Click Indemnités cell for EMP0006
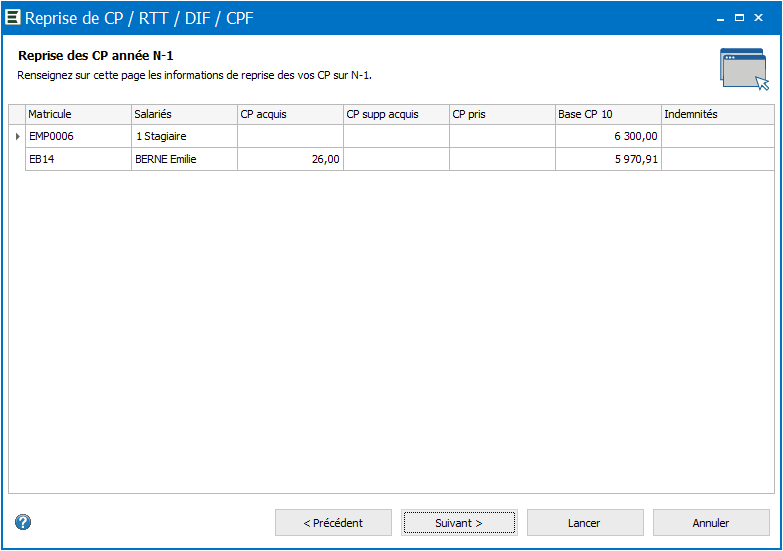This screenshot has height=551, width=783. pyautogui.click(x=718, y=136)
